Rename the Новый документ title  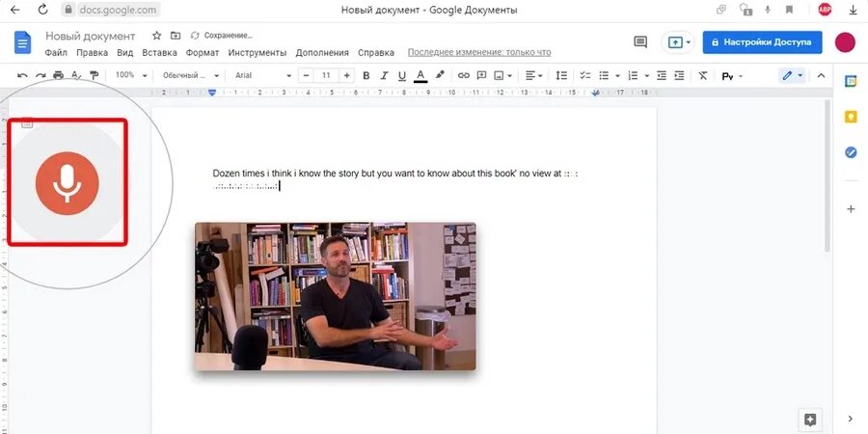[x=91, y=36]
